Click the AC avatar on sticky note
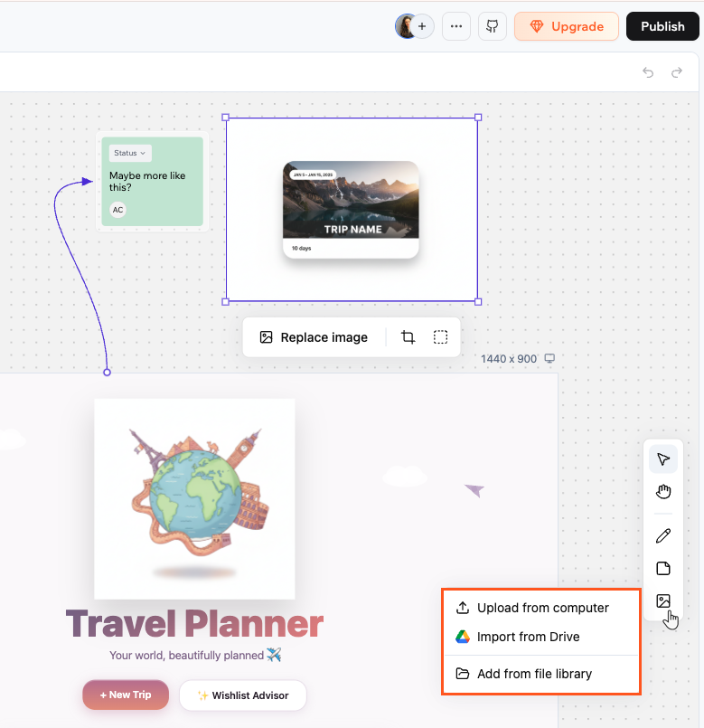The image size is (704, 728). (117, 210)
